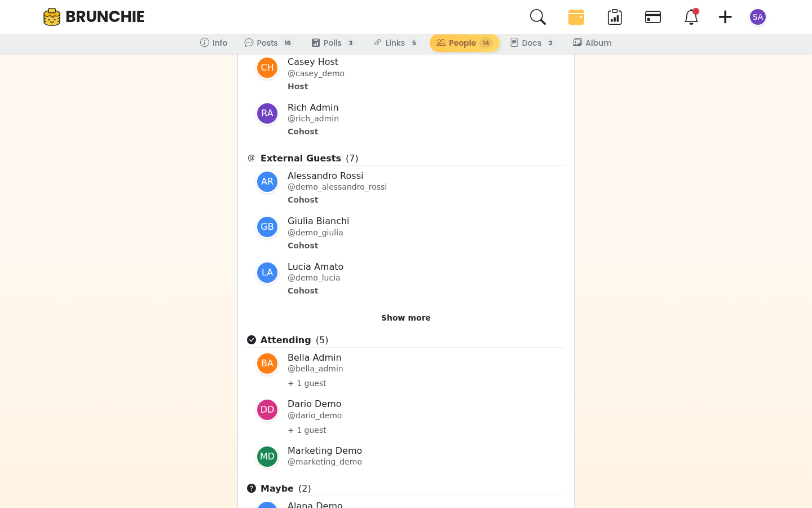This screenshot has height=508, width=812.
Task: Click the @demo_giulia handle
Action: (x=315, y=233)
